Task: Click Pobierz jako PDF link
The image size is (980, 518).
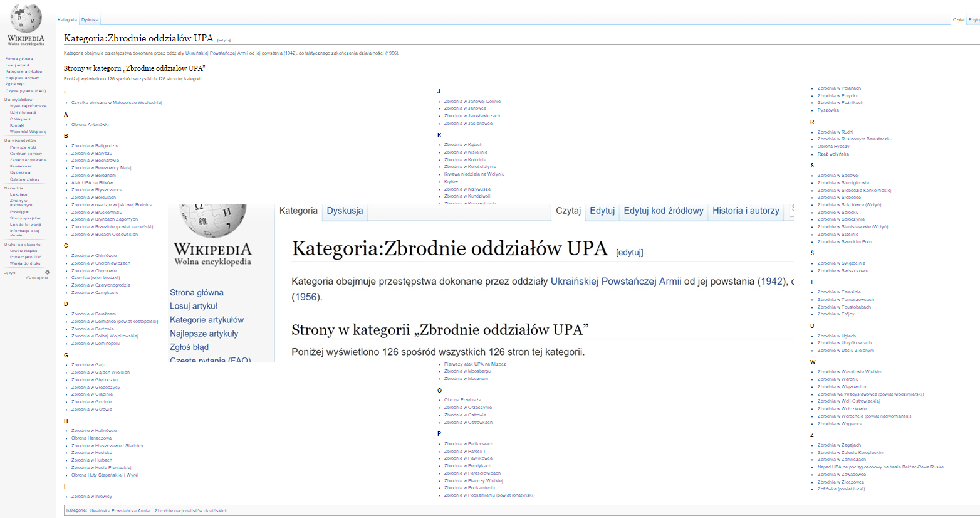Action: tap(25, 257)
